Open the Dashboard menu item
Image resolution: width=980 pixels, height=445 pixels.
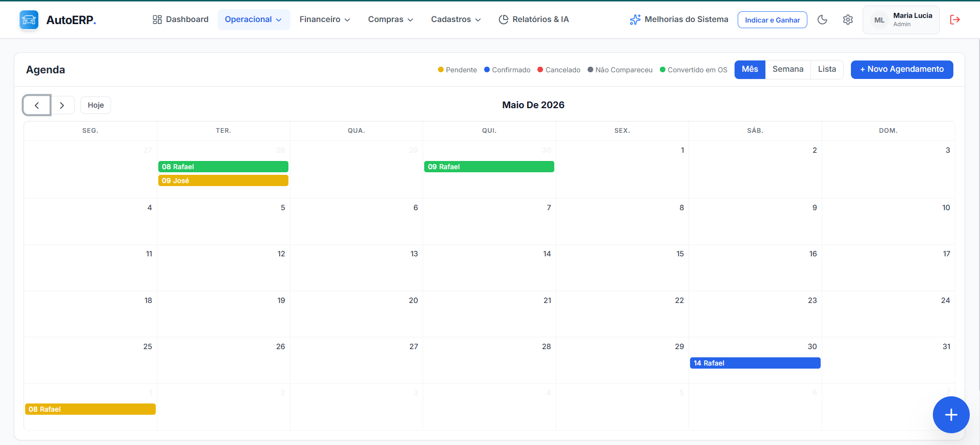tap(180, 19)
